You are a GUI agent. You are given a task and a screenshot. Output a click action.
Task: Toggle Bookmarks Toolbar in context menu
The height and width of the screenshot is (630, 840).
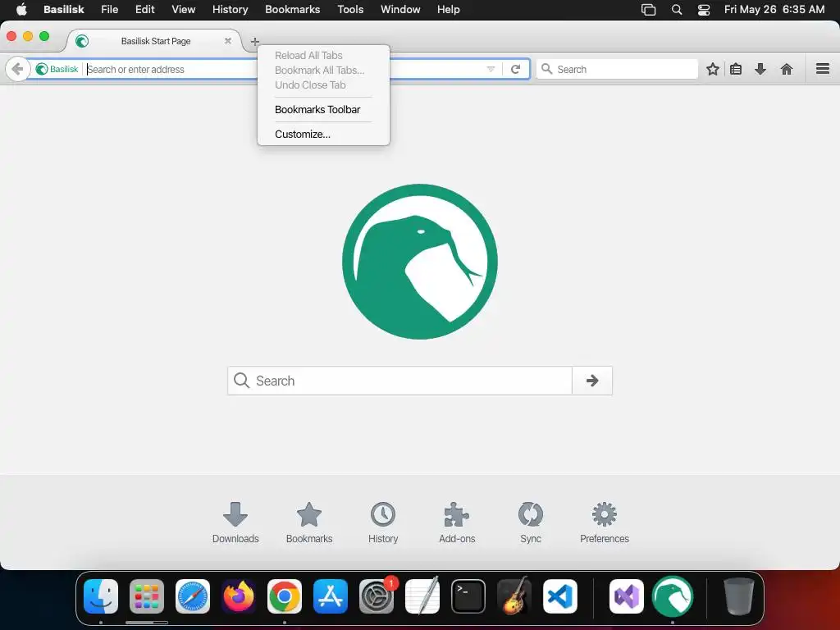click(317, 109)
